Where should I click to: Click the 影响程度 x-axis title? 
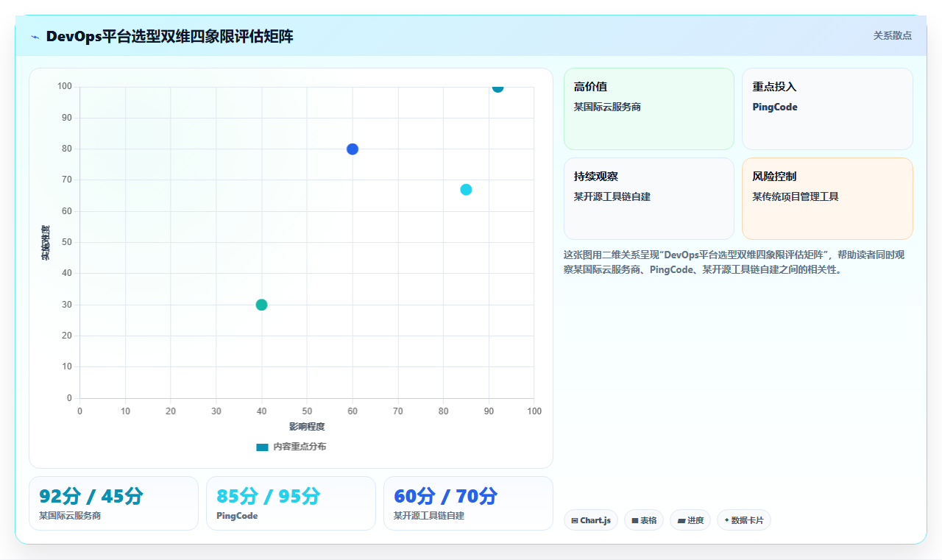(x=307, y=427)
